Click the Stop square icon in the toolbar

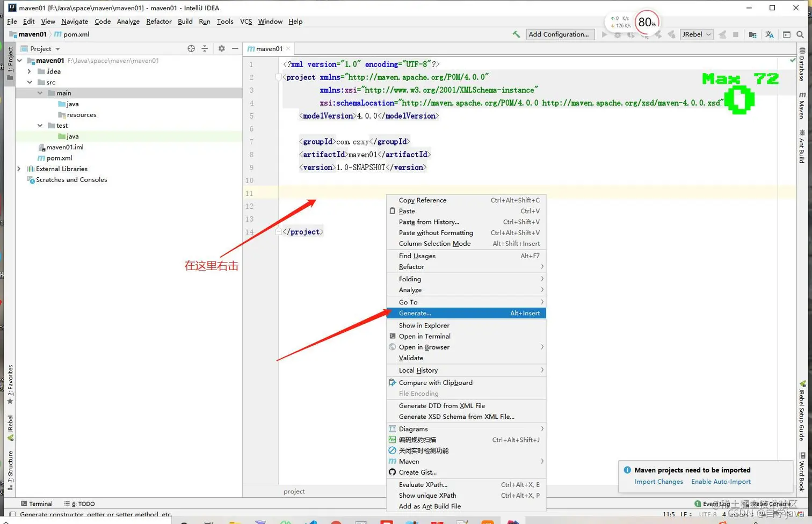tap(736, 34)
